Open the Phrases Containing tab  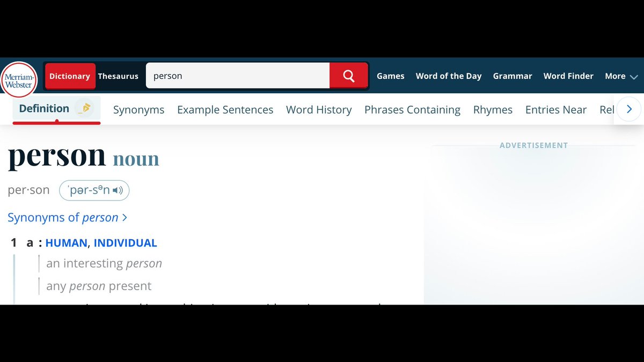point(412,109)
